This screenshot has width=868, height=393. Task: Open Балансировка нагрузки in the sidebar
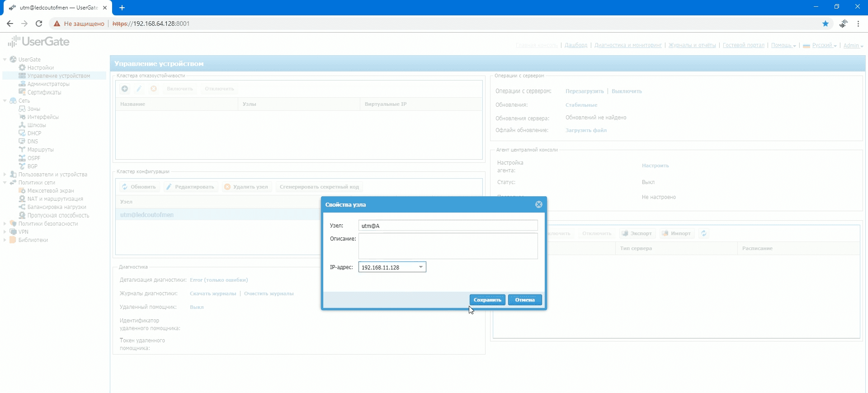click(x=57, y=207)
